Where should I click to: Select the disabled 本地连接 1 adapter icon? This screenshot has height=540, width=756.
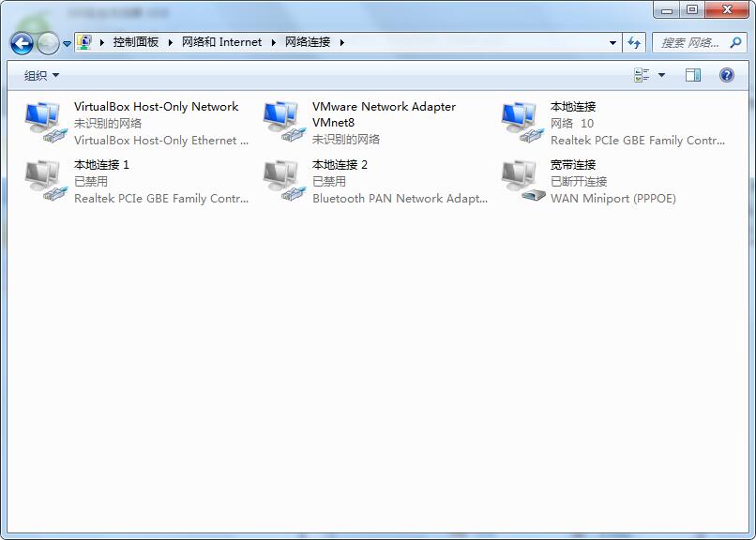[46, 180]
